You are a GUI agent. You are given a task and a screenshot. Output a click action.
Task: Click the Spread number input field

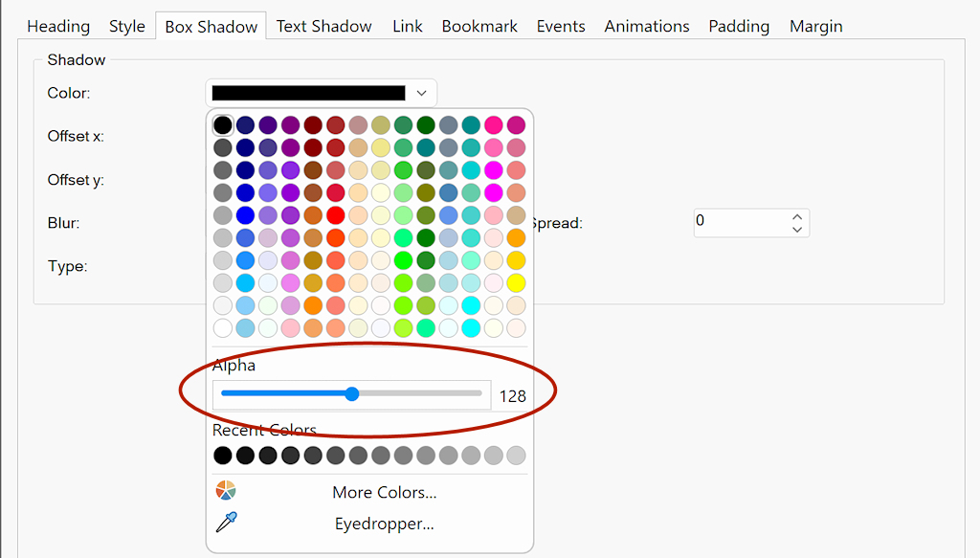(739, 222)
